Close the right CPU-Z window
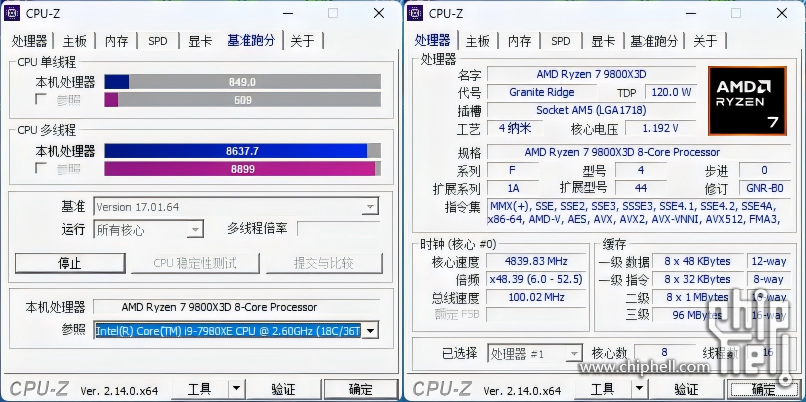 pyautogui.click(x=782, y=13)
